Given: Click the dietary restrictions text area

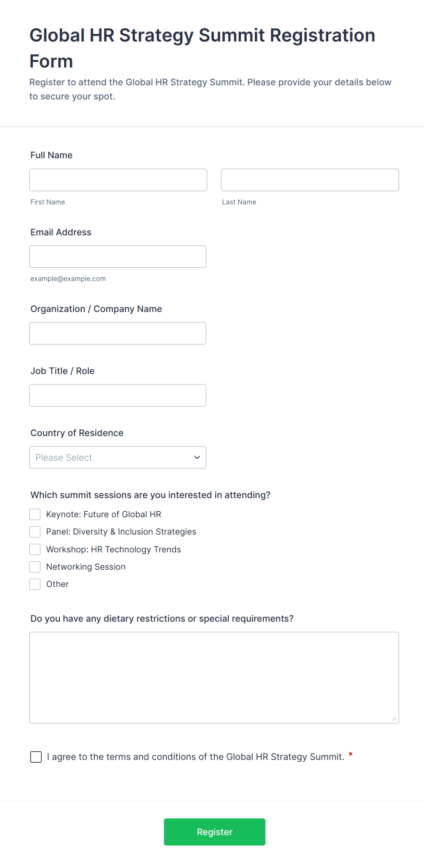Looking at the screenshot, I should point(214,677).
